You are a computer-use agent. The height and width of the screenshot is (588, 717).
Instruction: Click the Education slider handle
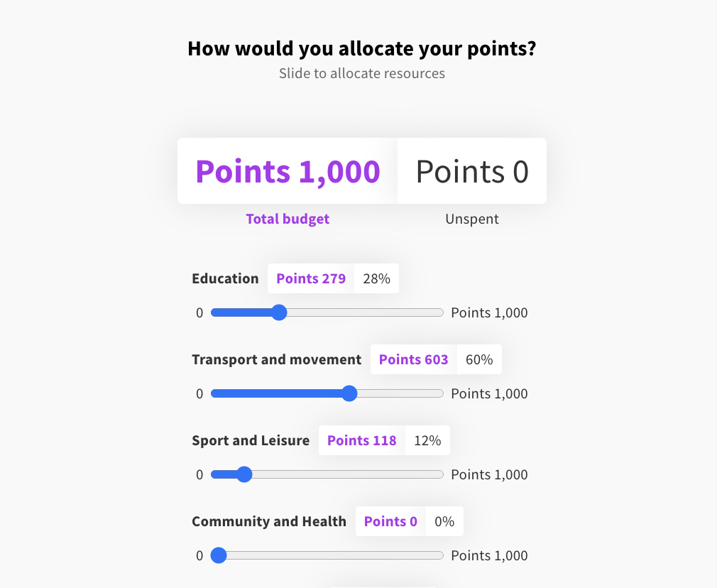pos(279,312)
